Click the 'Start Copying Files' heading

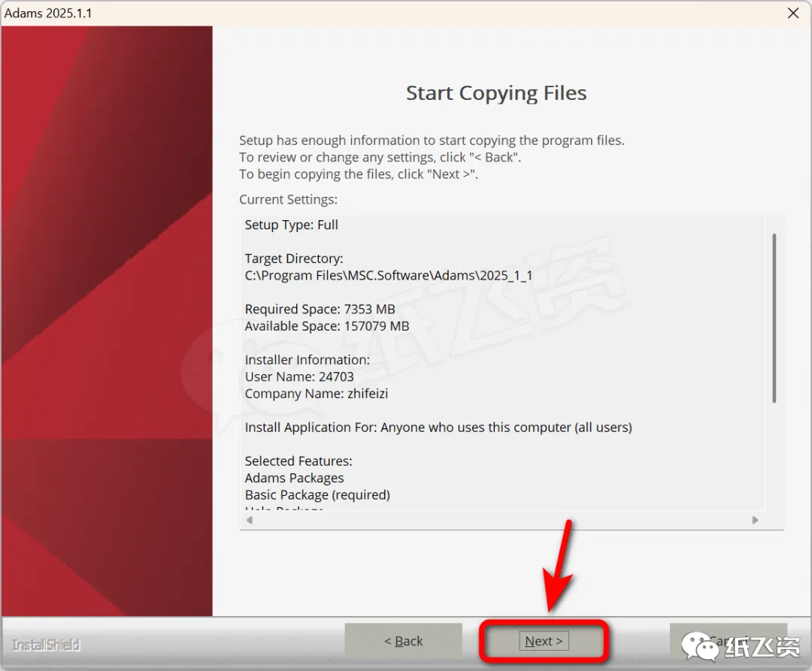pos(496,93)
